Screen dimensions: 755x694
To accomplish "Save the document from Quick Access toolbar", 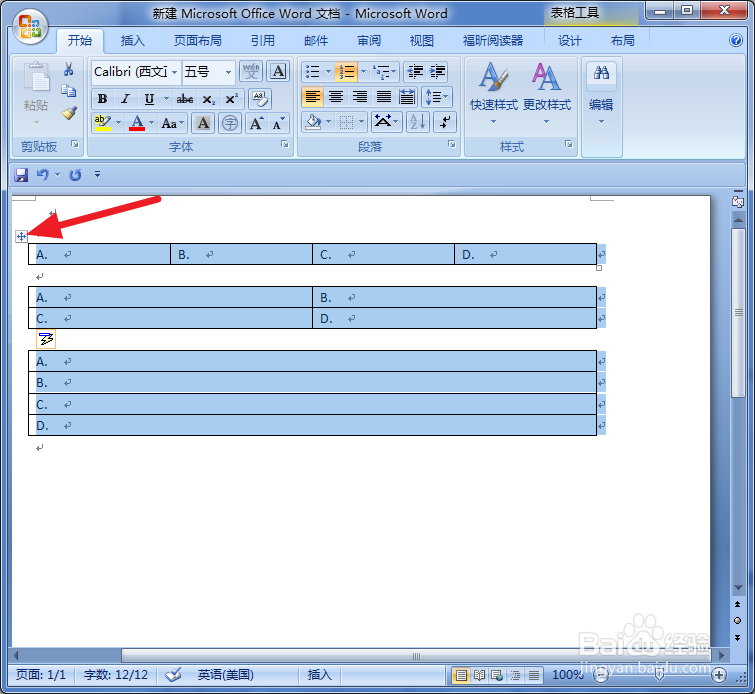I will [x=21, y=175].
